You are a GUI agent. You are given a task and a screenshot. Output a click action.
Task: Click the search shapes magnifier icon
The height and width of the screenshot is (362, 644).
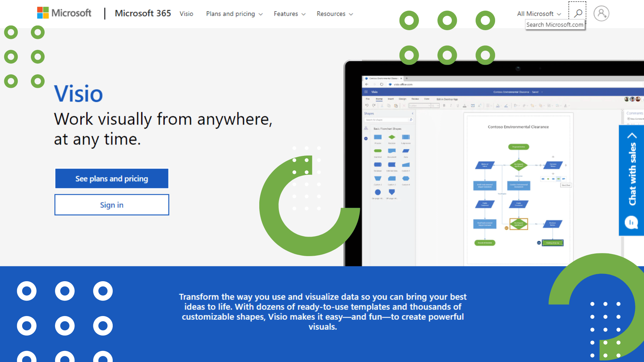pos(411,119)
